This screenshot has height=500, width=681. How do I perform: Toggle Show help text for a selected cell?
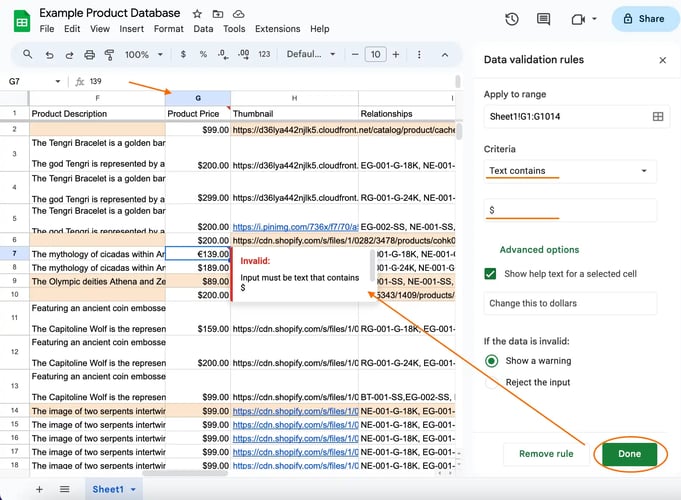click(x=490, y=274)
